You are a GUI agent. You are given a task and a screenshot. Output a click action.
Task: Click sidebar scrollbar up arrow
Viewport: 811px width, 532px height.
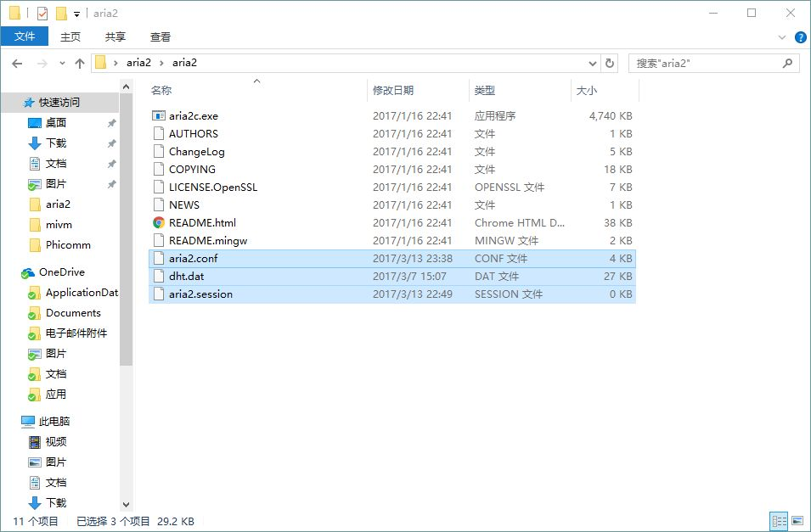127,87
